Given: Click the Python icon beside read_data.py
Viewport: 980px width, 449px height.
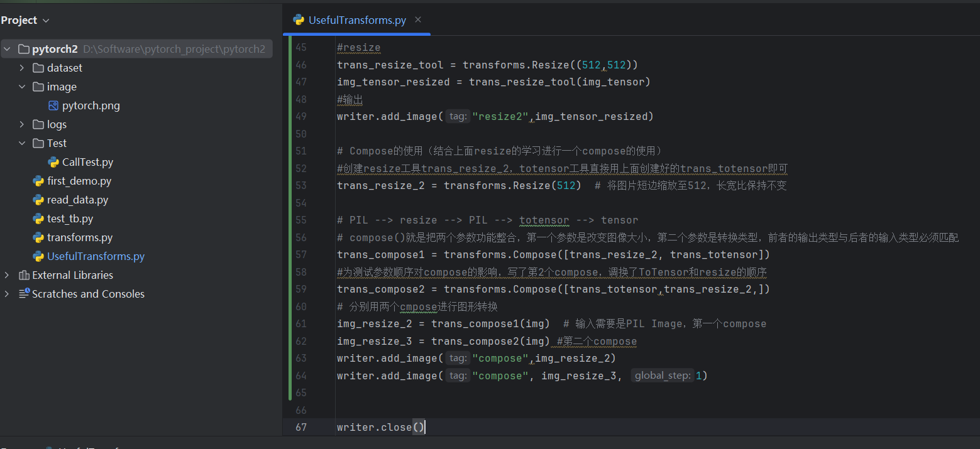Looking at the screenshot, I should (38, 200).
